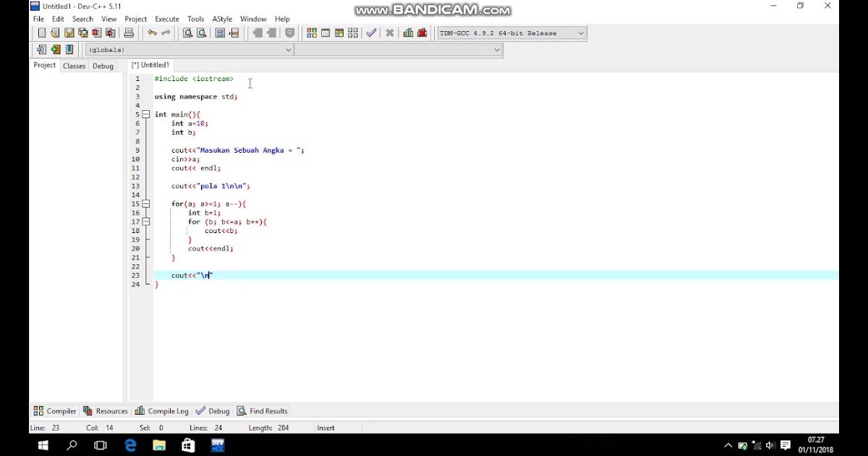Open the Compiler bottom tab
Viewport: 868px width, 456px height.
54,411
